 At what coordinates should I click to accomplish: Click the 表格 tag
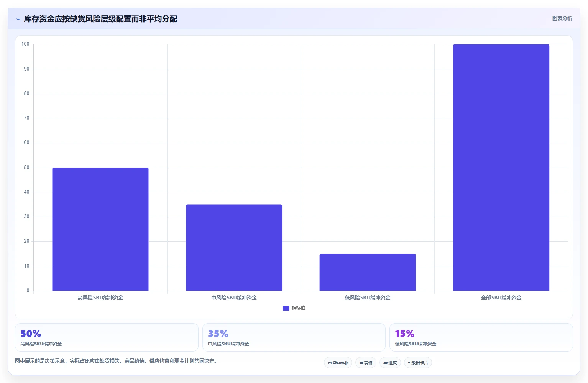pyautogui.click(x=366, y=363)
